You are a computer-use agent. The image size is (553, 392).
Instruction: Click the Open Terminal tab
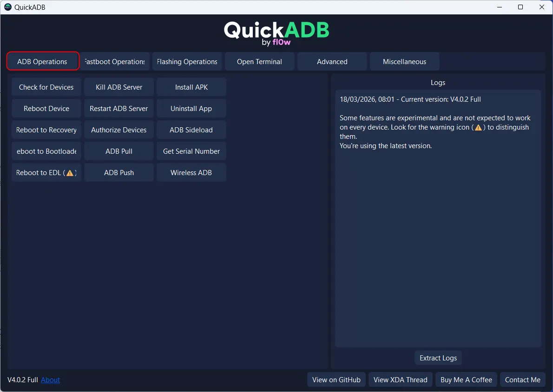coord(259,61)
